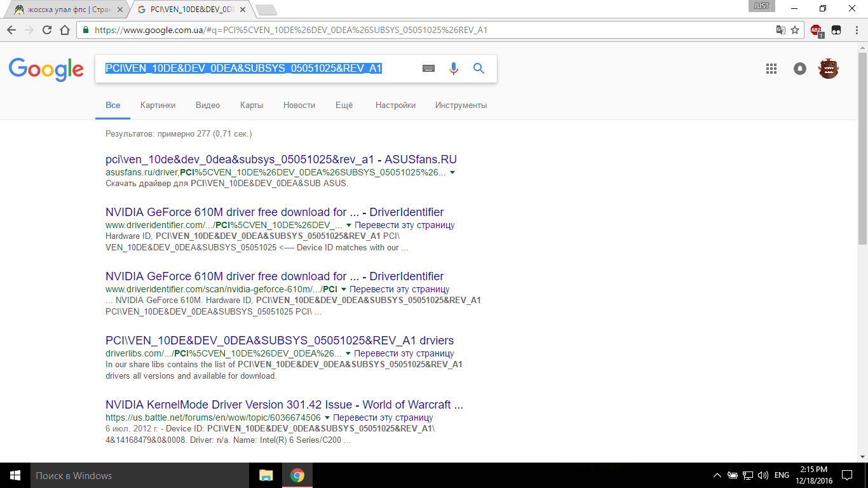Image resolution: width=868 pixels, height=488 pixels.
Task: Open the battery status tray icon
Action: pos(733,475)
